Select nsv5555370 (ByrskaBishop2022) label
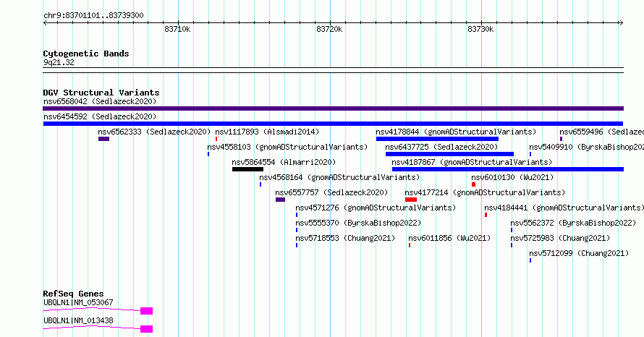Image resolution: width=644 pixels, height=337 pixels. (358, 223)
